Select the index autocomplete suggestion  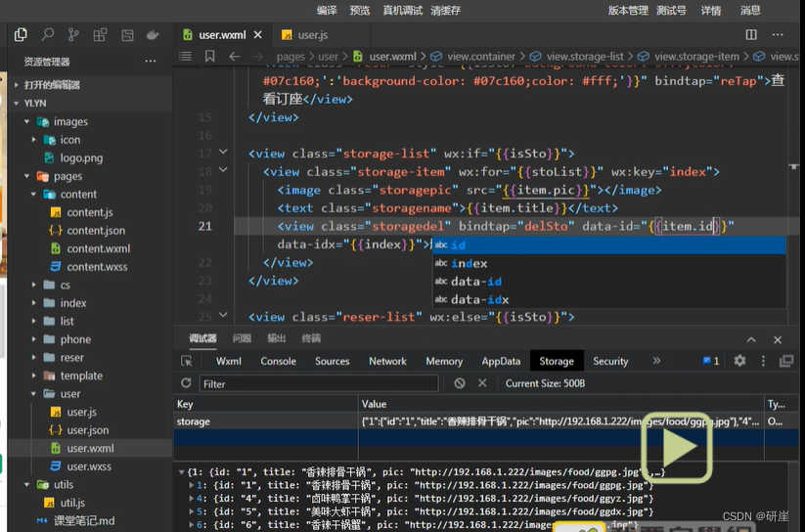(x=608, y=263)
